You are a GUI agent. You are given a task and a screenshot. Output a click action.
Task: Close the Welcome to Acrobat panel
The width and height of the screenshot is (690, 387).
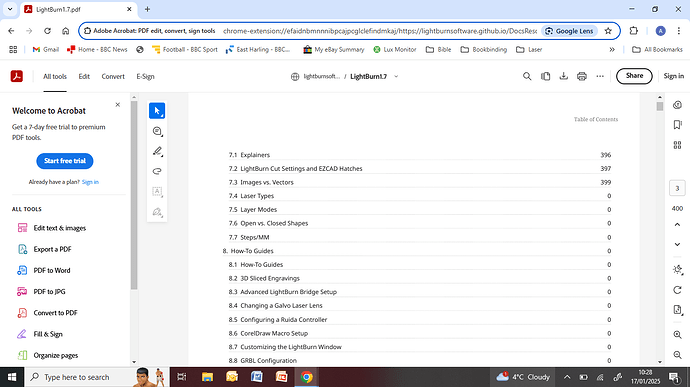pos(117,105)
